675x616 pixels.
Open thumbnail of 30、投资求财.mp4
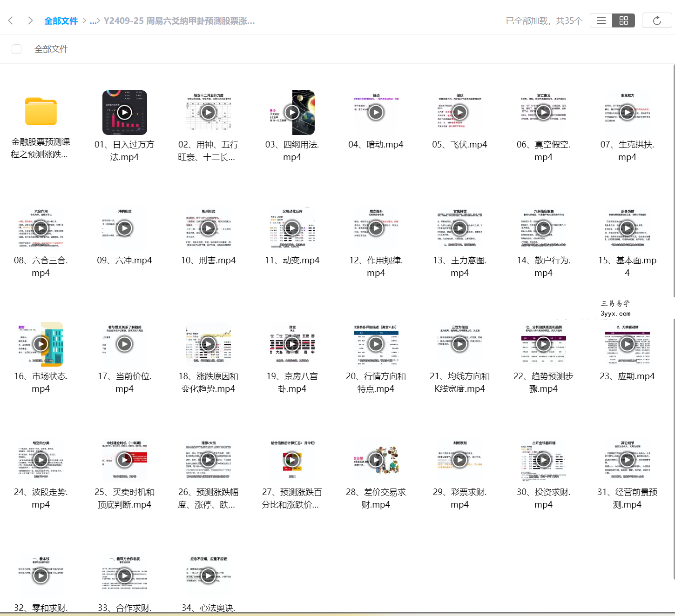[543, 460]
